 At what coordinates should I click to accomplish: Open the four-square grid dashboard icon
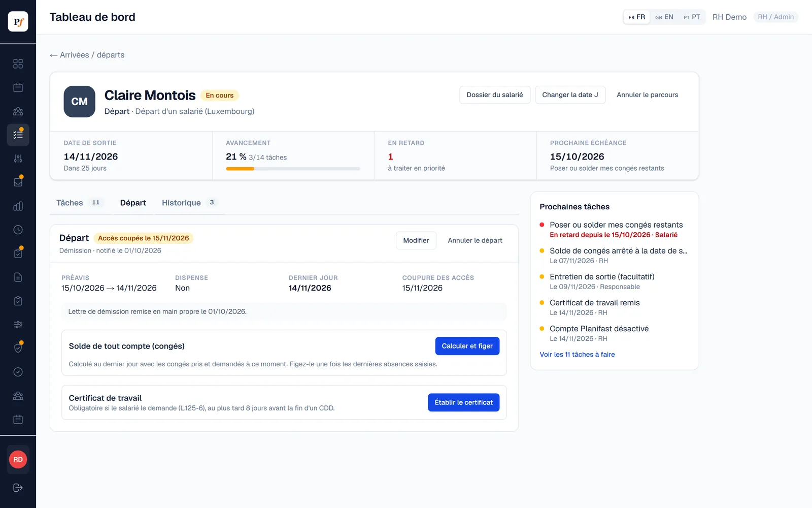18,63
